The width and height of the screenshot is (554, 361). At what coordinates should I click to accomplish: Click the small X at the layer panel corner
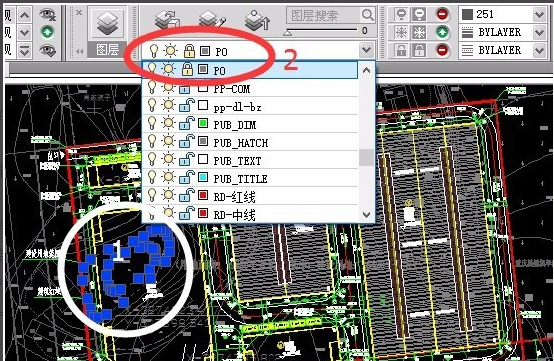[x=79, y=13]
